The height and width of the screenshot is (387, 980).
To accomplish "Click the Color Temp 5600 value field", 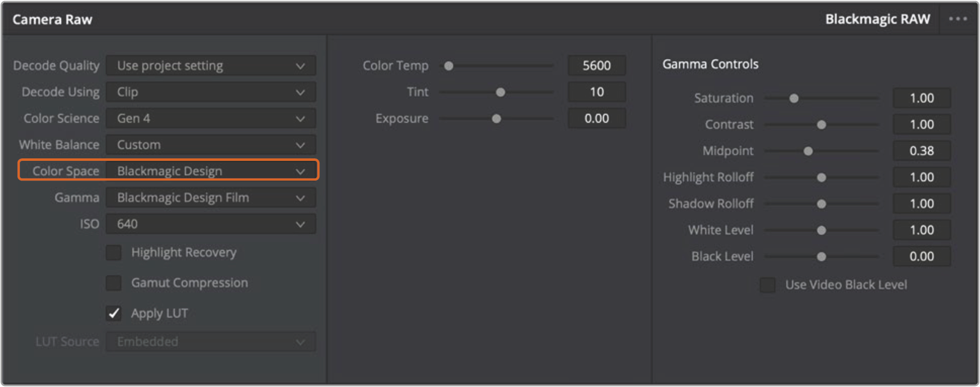I will [596, 66].
